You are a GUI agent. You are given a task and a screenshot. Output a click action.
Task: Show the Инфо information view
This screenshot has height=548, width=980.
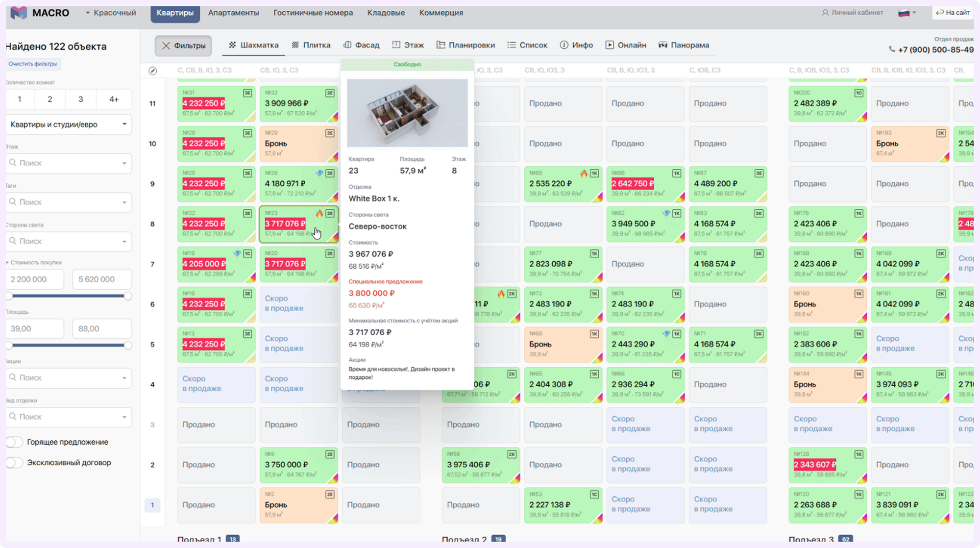click(576, 45)
